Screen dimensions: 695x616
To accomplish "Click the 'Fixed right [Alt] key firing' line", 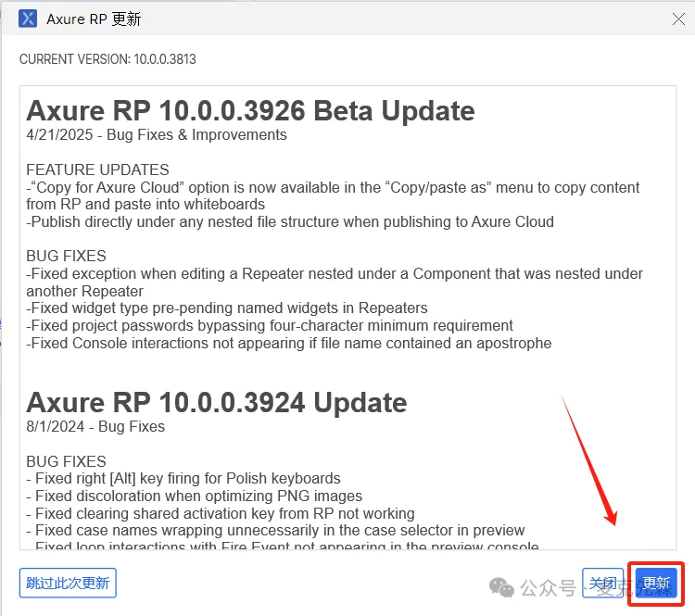I will (183, 479).
